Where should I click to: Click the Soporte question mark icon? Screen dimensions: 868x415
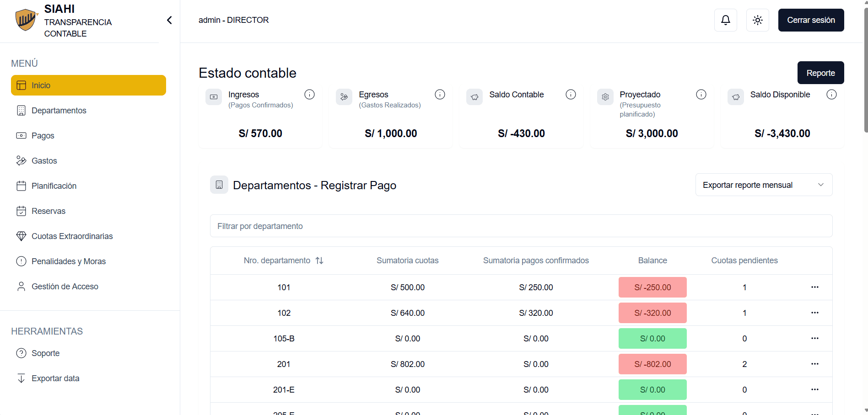click(x=21, y=353)
